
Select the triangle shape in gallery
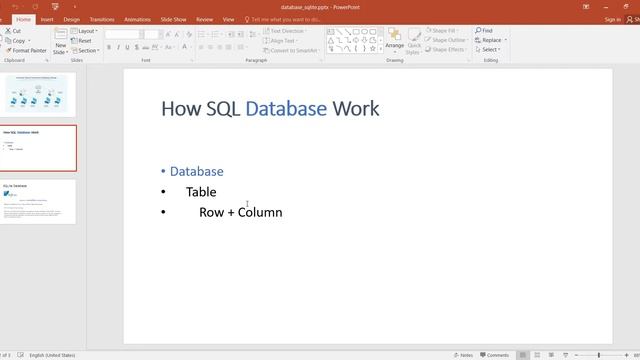(x=331, y=40)
